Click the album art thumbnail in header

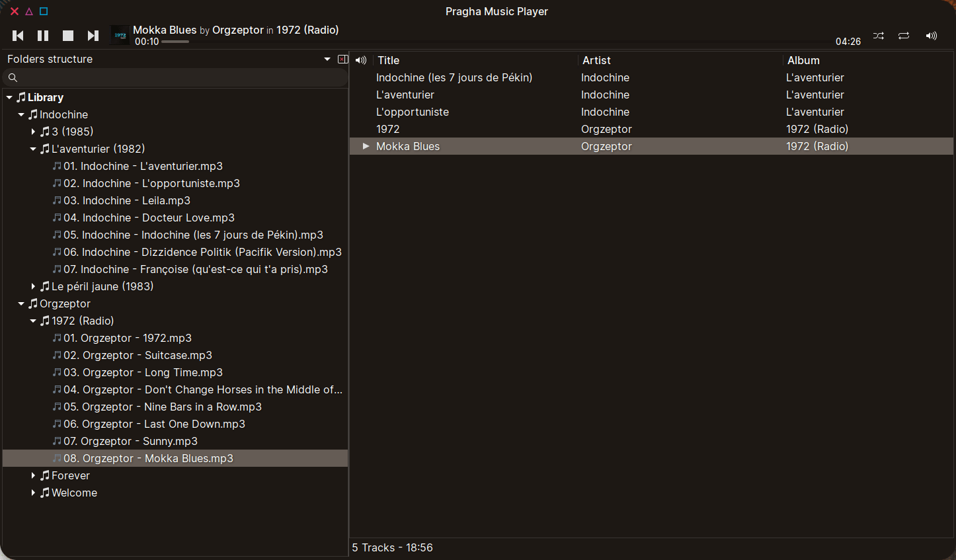tap(120, 36)
